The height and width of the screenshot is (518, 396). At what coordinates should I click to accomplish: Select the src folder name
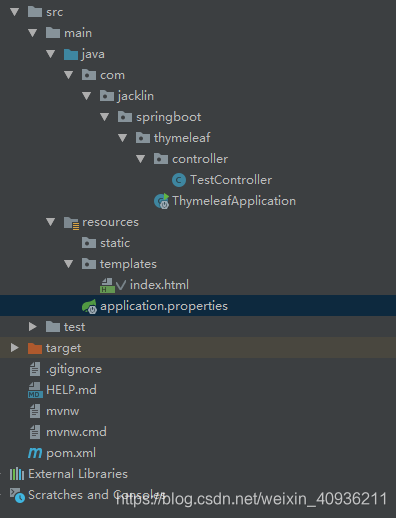coord(55,12)
